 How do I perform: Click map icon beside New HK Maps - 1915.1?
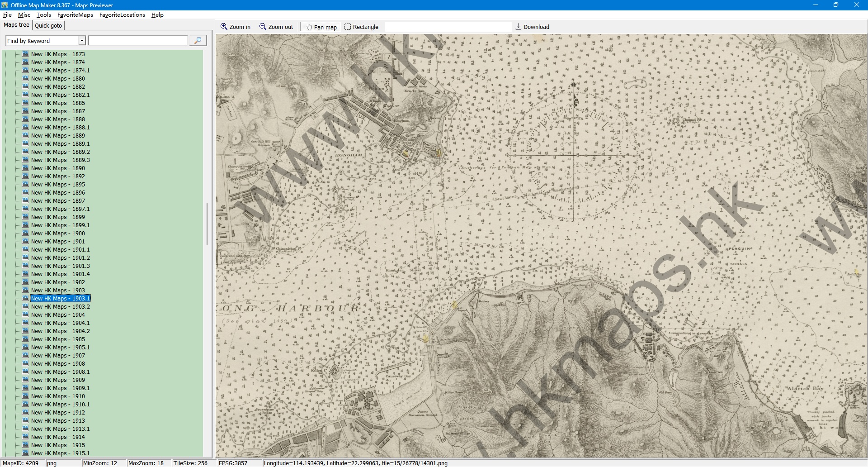[25, 453]
